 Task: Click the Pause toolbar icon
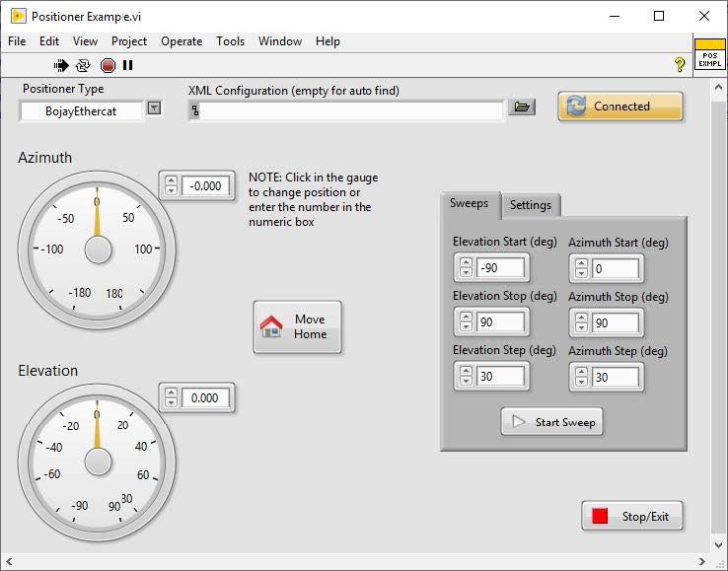coord(128,65)
